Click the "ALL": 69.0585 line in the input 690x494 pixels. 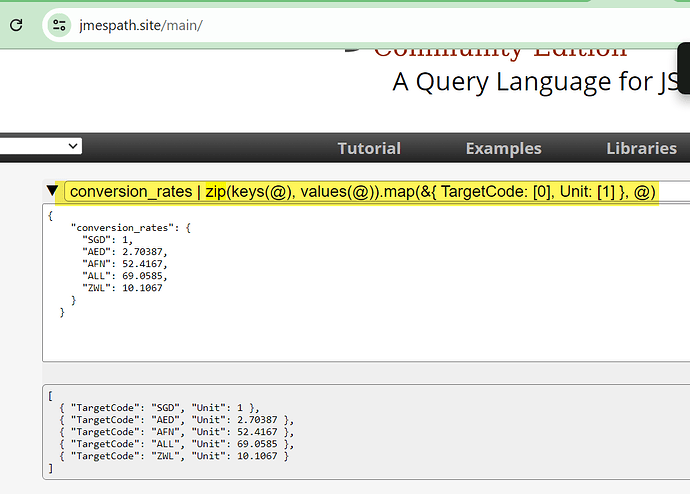coord(125,276)
